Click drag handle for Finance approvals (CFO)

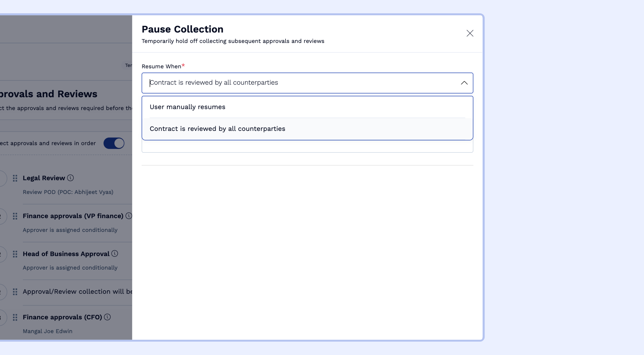[x=15, y=317]
